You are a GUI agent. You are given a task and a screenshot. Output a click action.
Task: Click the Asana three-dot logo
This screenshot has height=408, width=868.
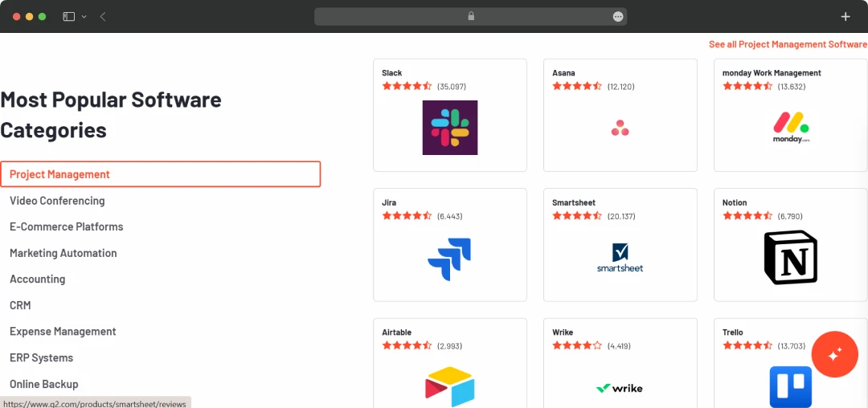tap(620, 128)
